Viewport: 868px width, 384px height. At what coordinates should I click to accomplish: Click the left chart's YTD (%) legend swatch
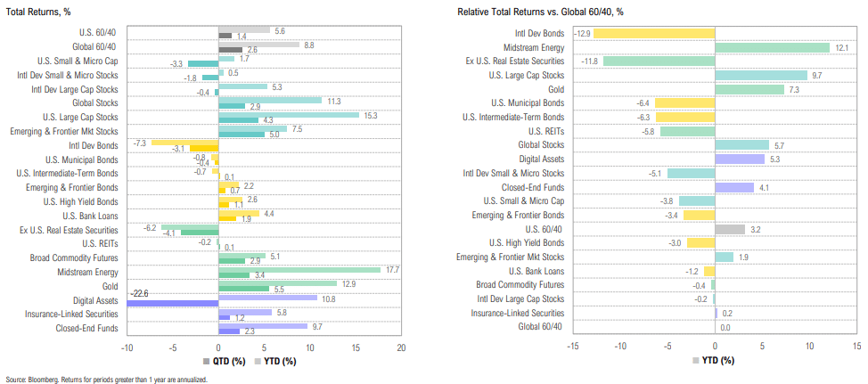pos(257,362)
